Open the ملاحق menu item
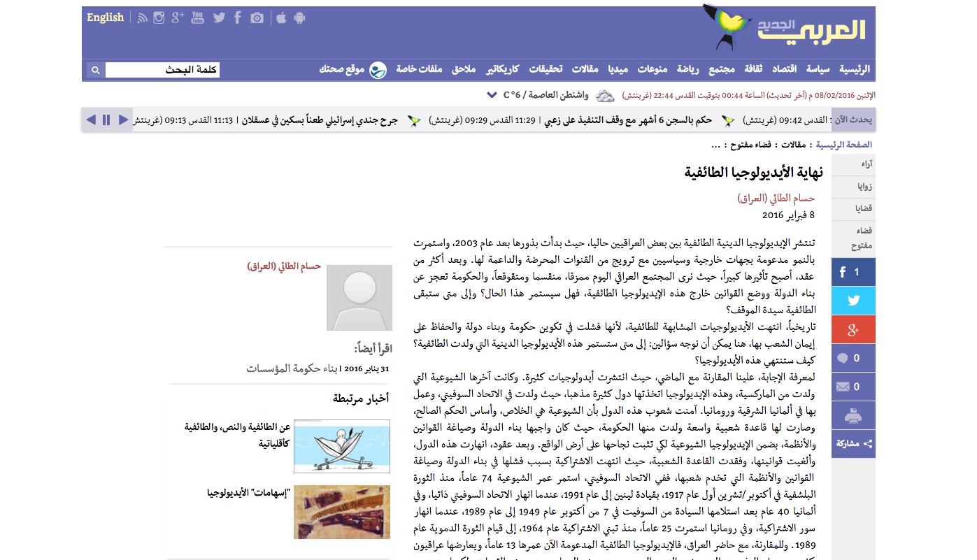 click(464, 69)
